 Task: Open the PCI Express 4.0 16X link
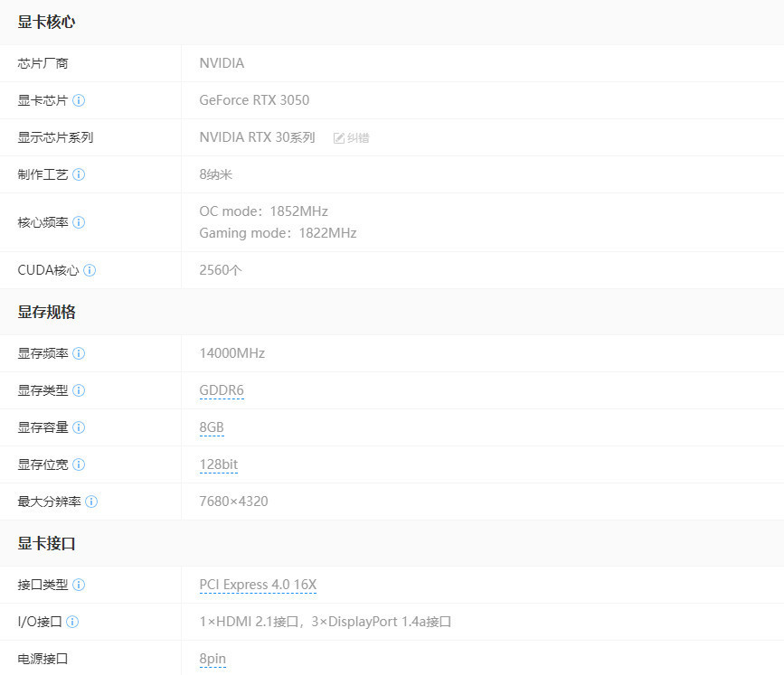click(258, 585)
